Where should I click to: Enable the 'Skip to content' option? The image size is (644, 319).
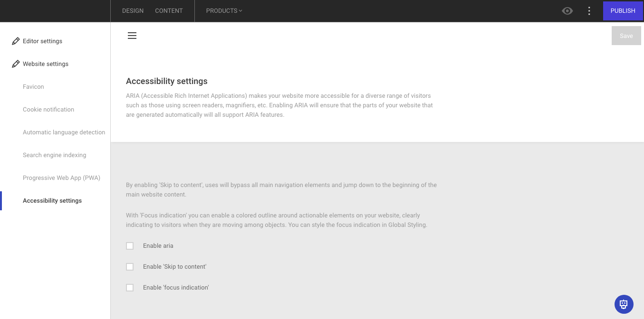[x=130, y=267]
